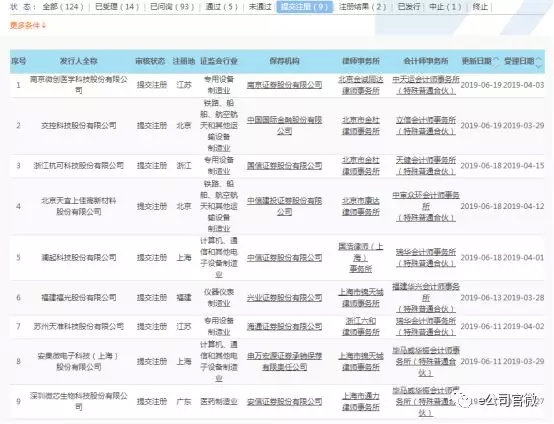
Task: Open 兴业证券股份有限公司 sponsor link
Action: [284, 298]
